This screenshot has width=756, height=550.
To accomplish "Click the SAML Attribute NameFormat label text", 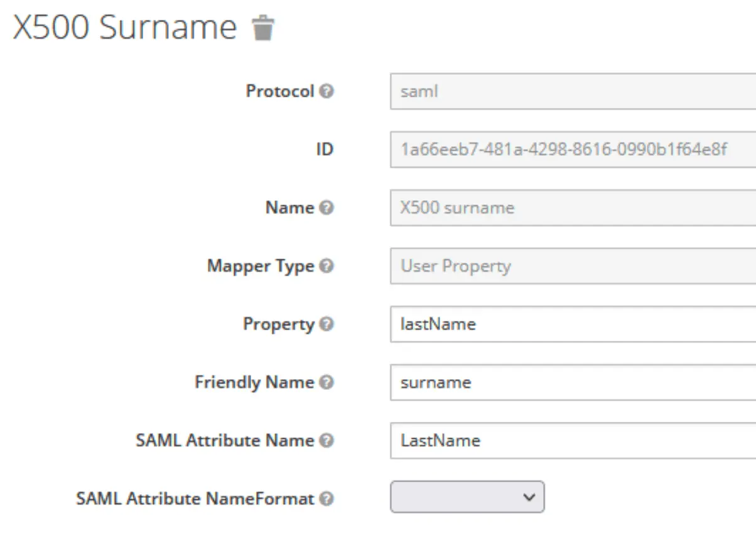I will 195,499.
